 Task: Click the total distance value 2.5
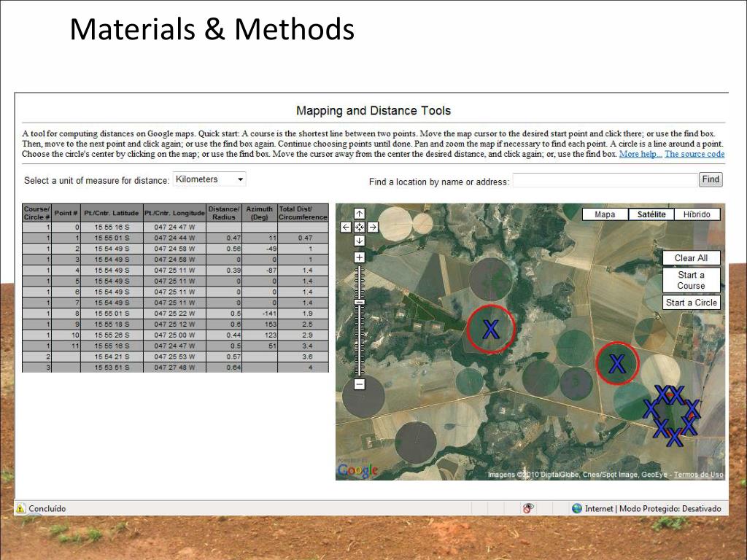point(303,324)
